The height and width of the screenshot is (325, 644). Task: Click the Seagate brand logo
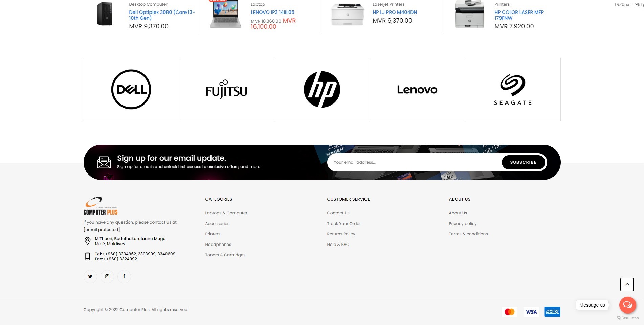tap(513, 90)
